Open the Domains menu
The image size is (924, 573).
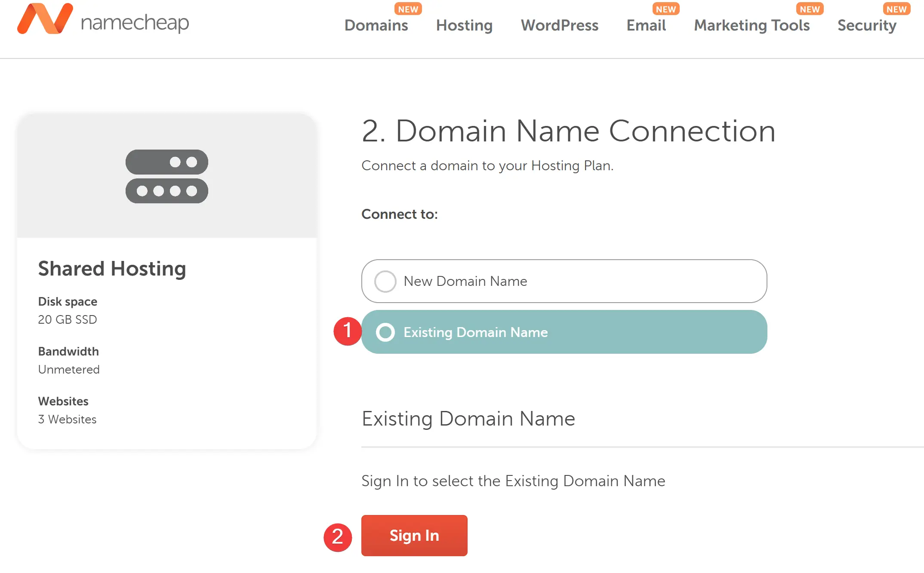click(x=376, y=25)
